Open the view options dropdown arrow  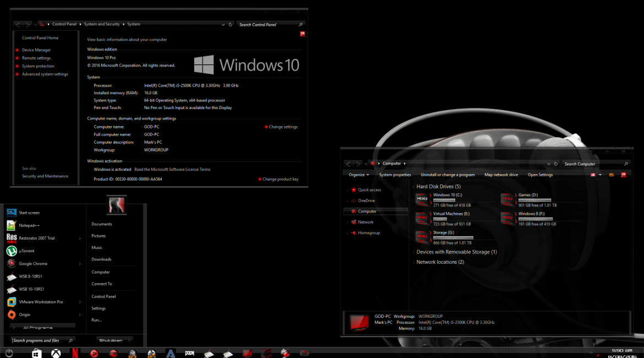pyautogui.click(x=600, y=175)
